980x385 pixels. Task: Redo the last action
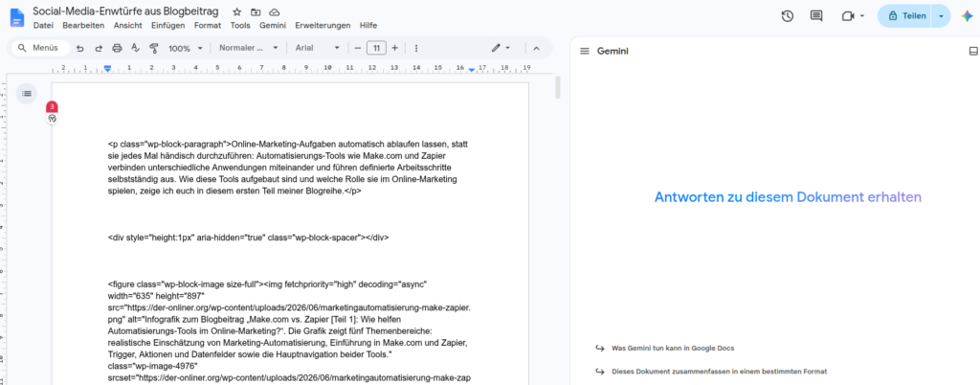(x=99, y=48)
